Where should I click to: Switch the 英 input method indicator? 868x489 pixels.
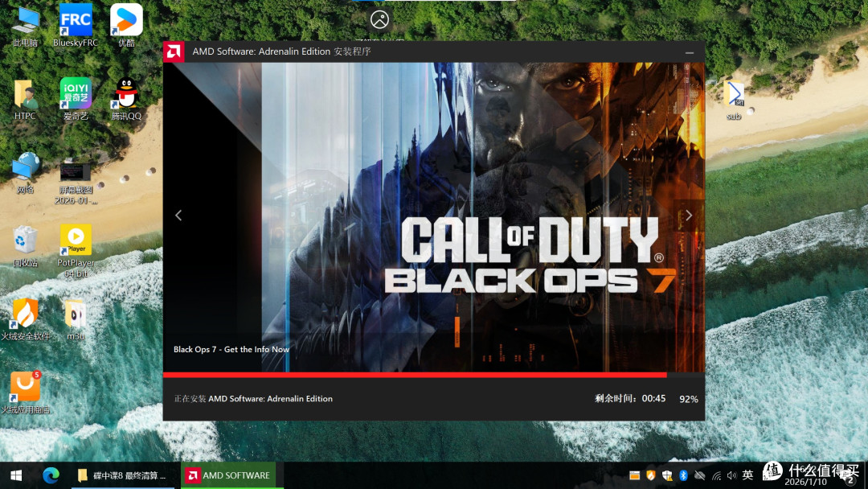(748, 475)
